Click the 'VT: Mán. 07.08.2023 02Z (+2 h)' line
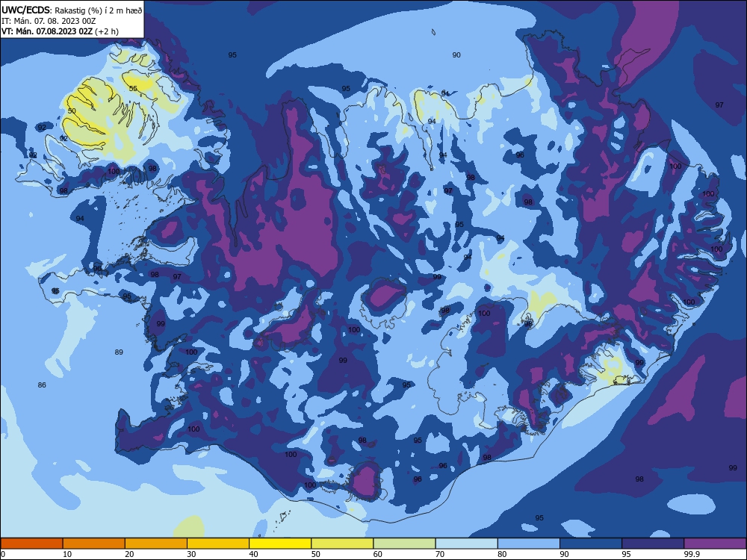 coord(60,31)
